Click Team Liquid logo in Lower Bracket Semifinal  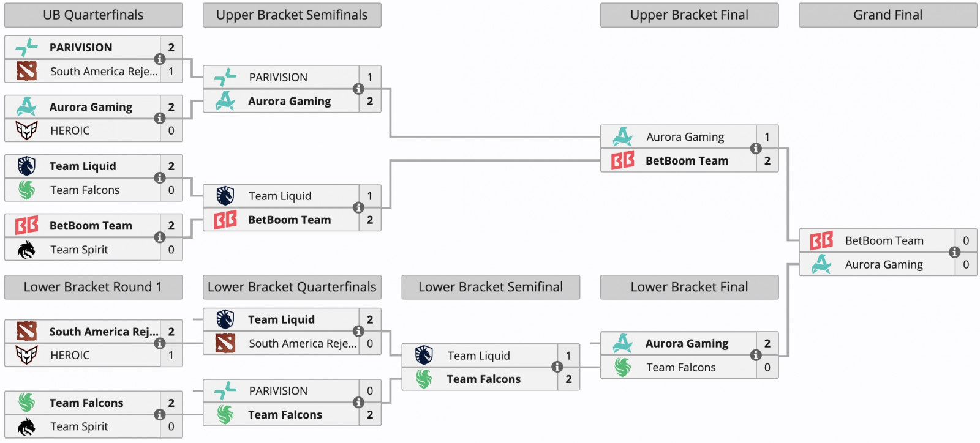pos(424,356)
